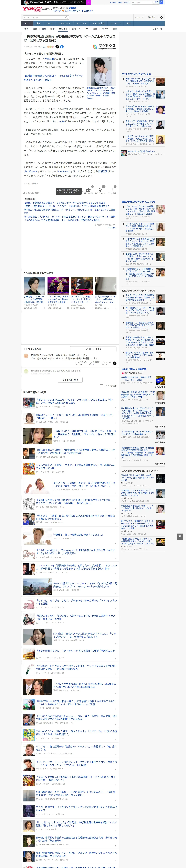
Task: Share article via X icon under headline
Action: coord(57,47)
